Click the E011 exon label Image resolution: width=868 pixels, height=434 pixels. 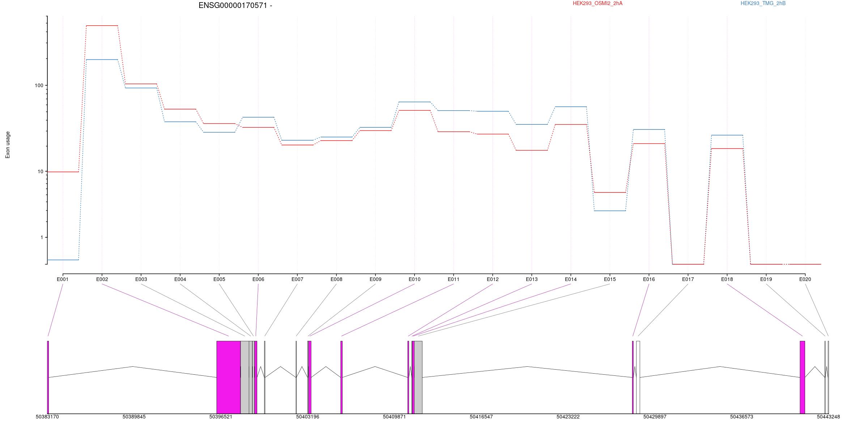(x=454, y=279)
